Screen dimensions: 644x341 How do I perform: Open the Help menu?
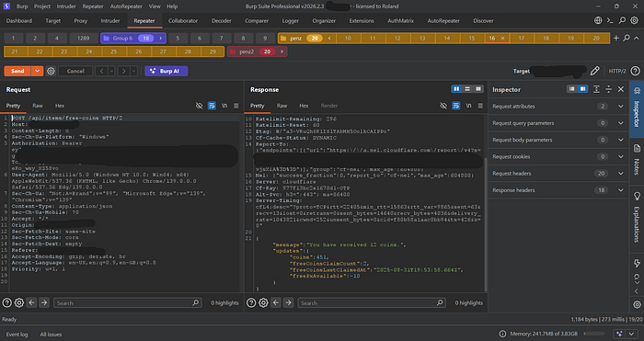click(x=172, y=6)
